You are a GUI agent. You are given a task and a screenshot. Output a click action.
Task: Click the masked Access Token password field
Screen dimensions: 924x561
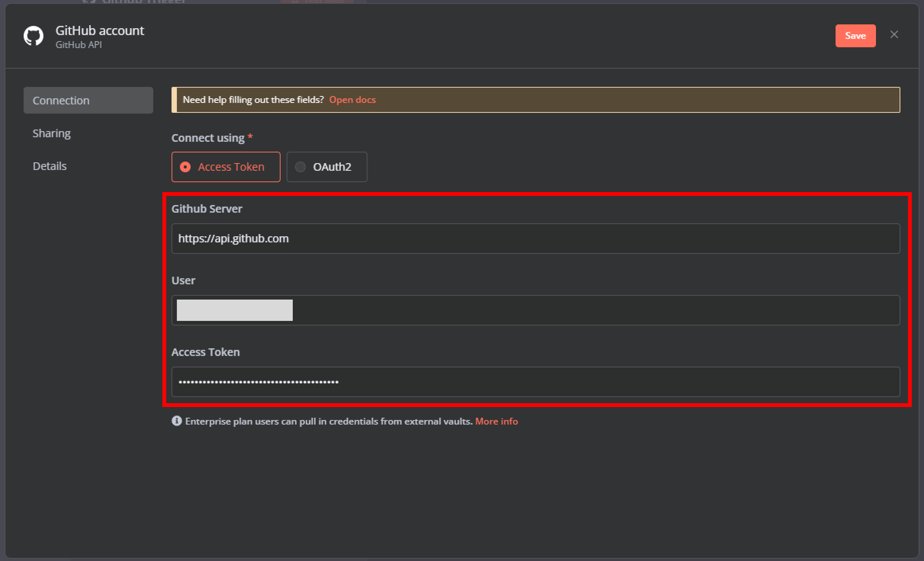[535, 382]
